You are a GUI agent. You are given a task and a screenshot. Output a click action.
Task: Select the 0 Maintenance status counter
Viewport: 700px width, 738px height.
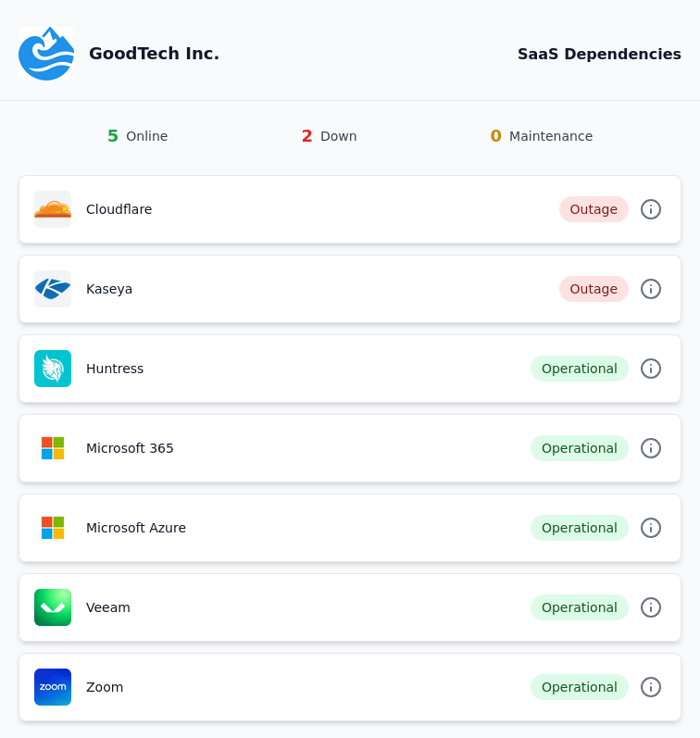pos(542,136)
